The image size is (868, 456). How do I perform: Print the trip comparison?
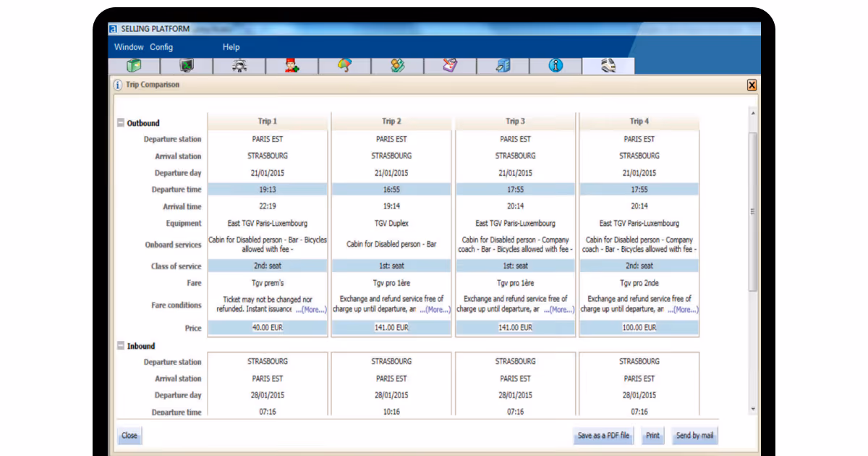pos(652,436)
